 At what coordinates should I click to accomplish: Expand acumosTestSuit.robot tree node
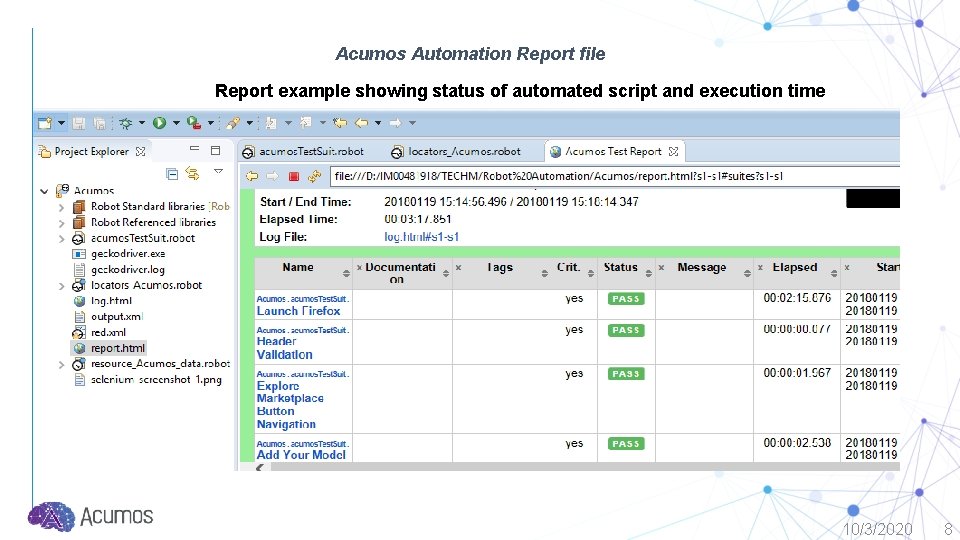tap(61, 239)
